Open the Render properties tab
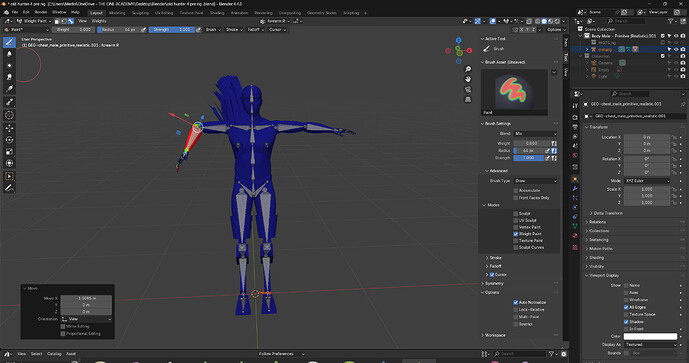Screen dimensions: 689x363 [575, 117]
